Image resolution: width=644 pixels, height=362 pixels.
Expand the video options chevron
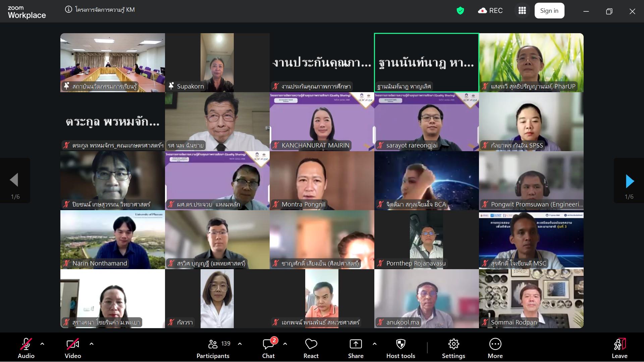(x=92, y=344)
